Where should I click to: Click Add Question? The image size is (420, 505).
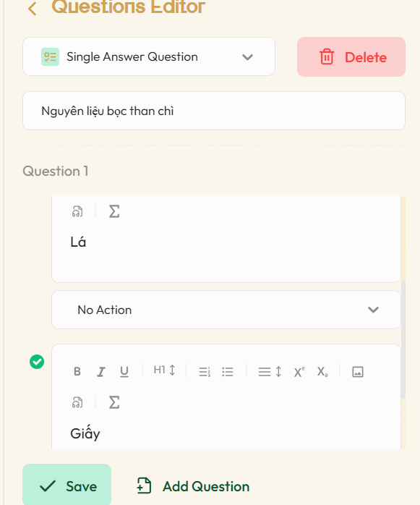point(193,486)
